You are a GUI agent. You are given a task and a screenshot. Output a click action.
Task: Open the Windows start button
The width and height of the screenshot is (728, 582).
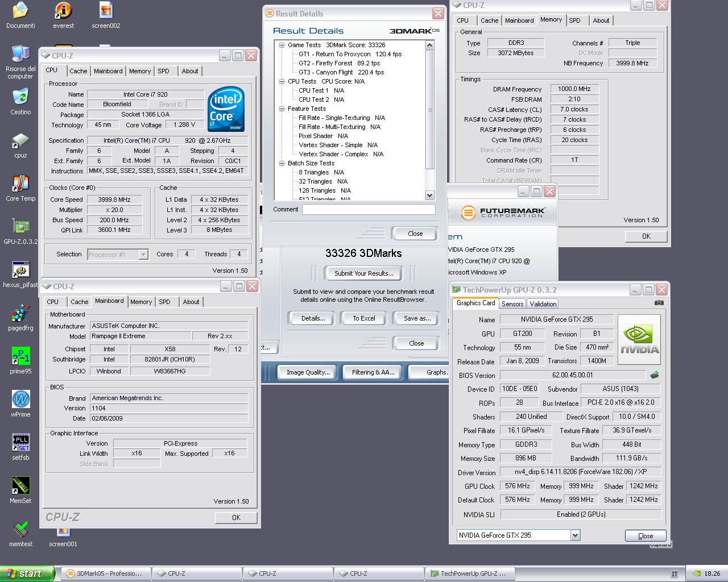click(27, 573)
